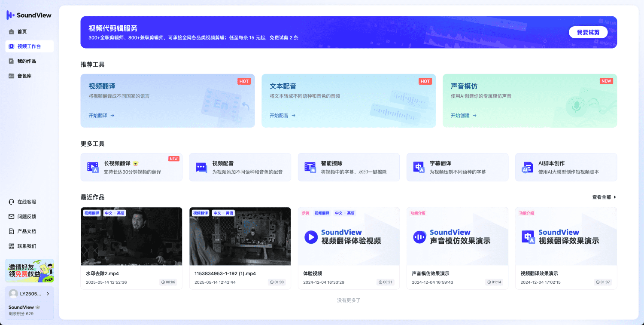
Task: Click the 01:37 duration badge
Action: point(603,282)
